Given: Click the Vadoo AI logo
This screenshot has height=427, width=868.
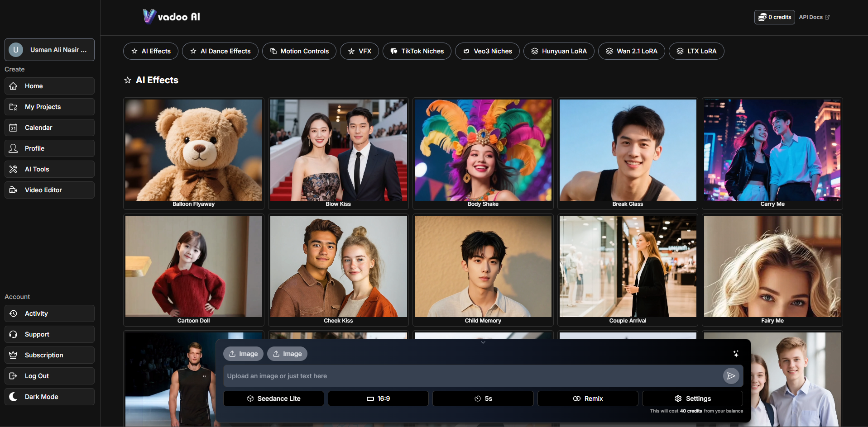Looking at the screenshot, I should (x=171, y=16).
